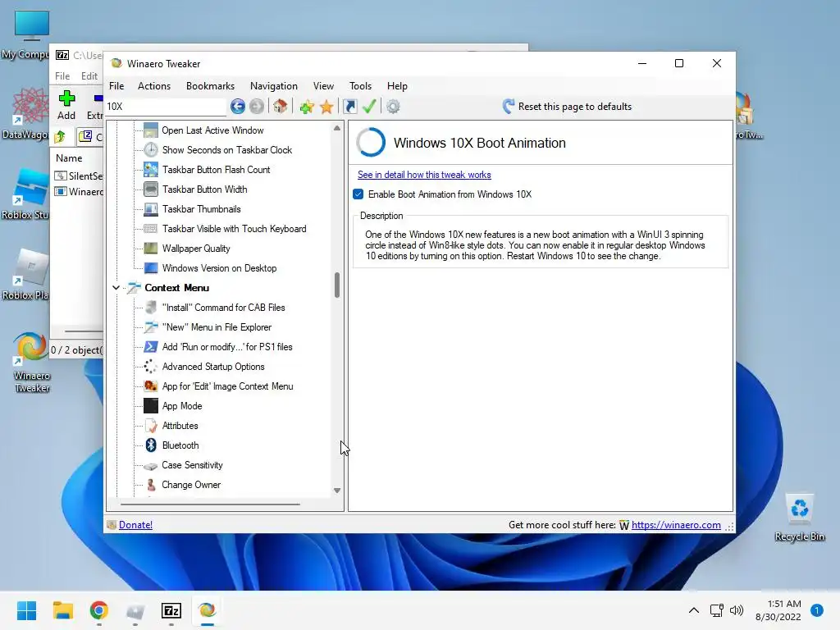
Task: Open the network tray icon
Action: tap(717, 610)
